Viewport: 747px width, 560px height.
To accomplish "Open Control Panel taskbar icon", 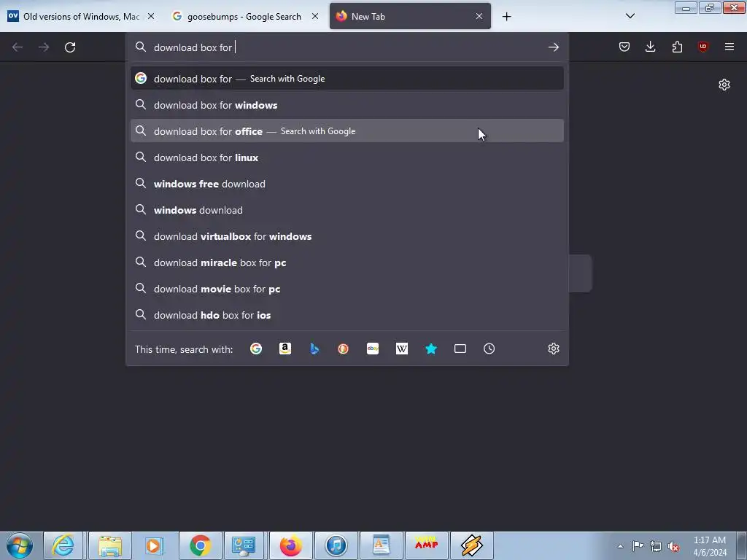I will [x=244, y=545].
